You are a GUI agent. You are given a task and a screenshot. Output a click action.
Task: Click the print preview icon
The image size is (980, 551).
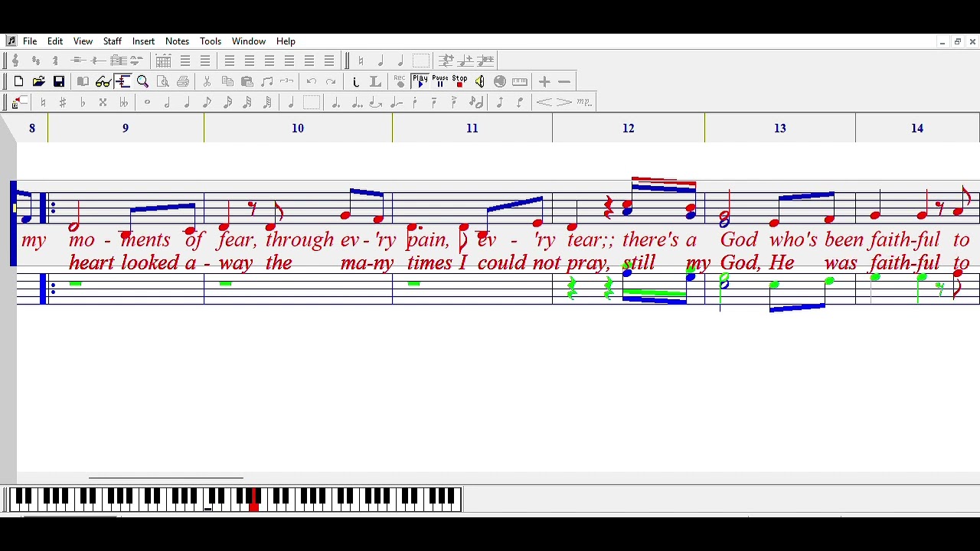pyautogui.click(x=163, y=82)
